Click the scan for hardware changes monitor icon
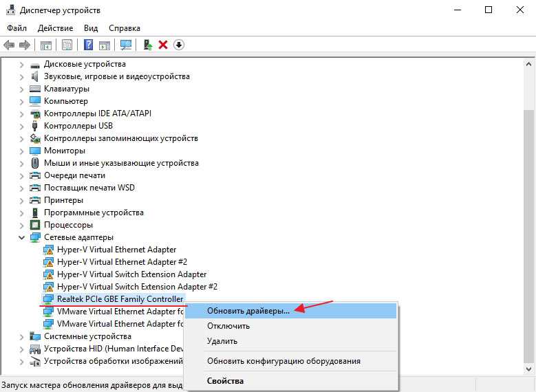 tap(126, 45)
